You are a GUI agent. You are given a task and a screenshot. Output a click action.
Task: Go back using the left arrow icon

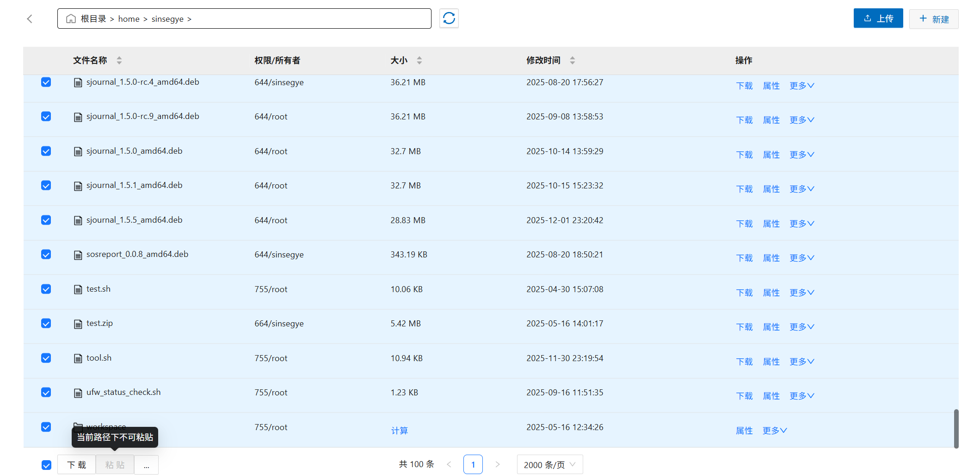point(30,19)
